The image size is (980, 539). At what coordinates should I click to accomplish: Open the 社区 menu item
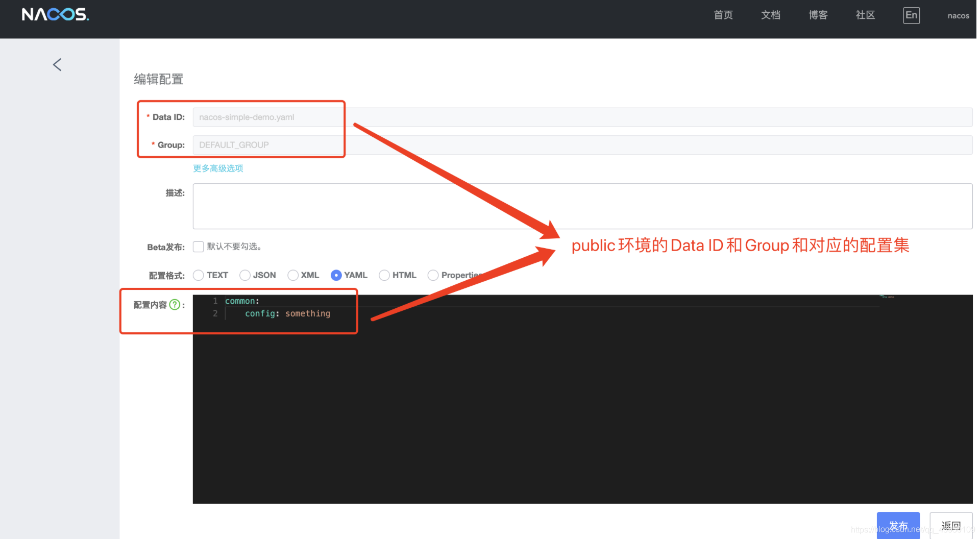pyautogui.click(x=865, y=15)
